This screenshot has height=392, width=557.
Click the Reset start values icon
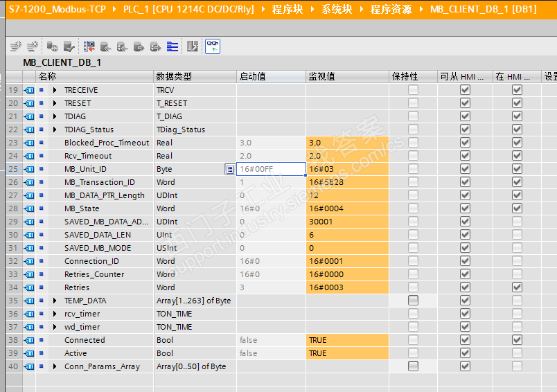point(52,46)
